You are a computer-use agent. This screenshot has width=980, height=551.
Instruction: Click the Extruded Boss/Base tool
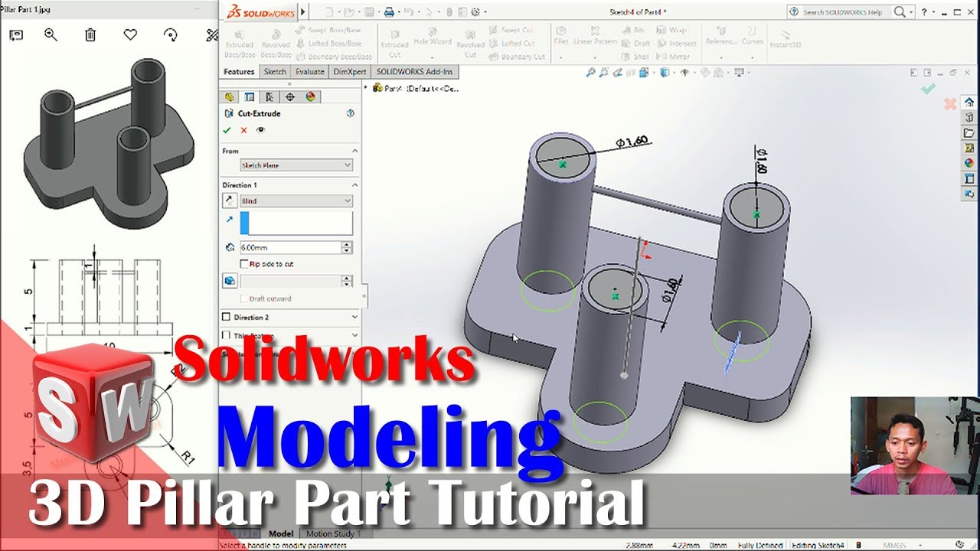pos(240,43)
